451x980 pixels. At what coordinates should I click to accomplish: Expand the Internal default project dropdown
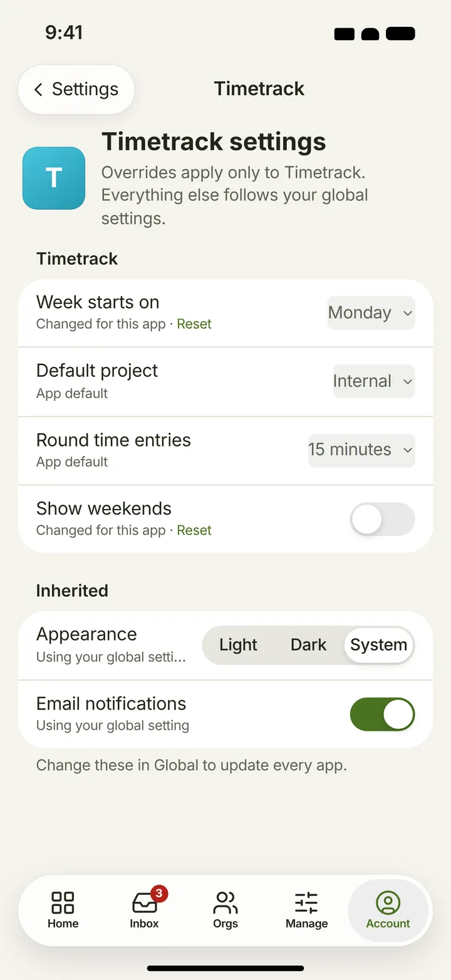pos(373,381)
